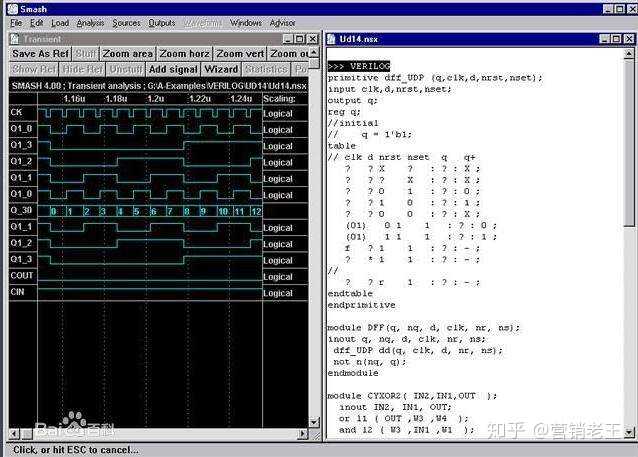The height and width of the screenshot is (457, 638).
Task: Click the Ud14.nsx document window icon
Action: coord(333,39)
